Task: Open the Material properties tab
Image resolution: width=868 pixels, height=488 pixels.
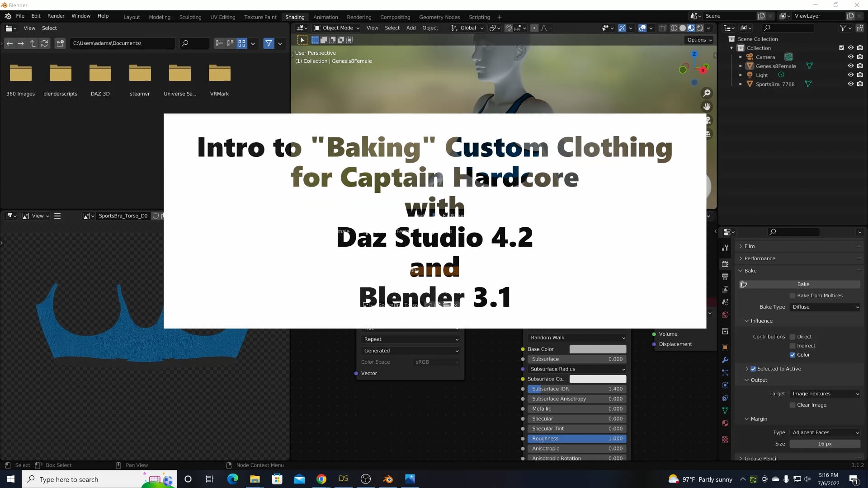Action: click(x=725, y=423)
